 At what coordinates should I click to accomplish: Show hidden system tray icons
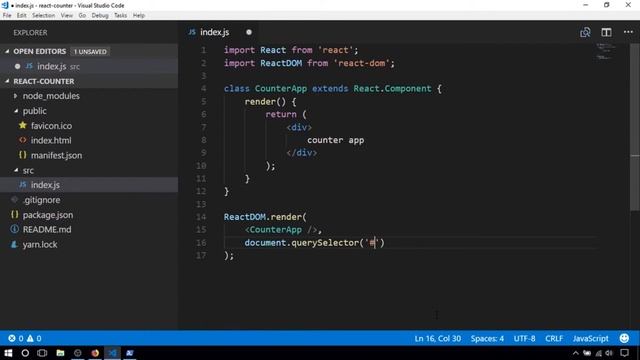(576, 353)
